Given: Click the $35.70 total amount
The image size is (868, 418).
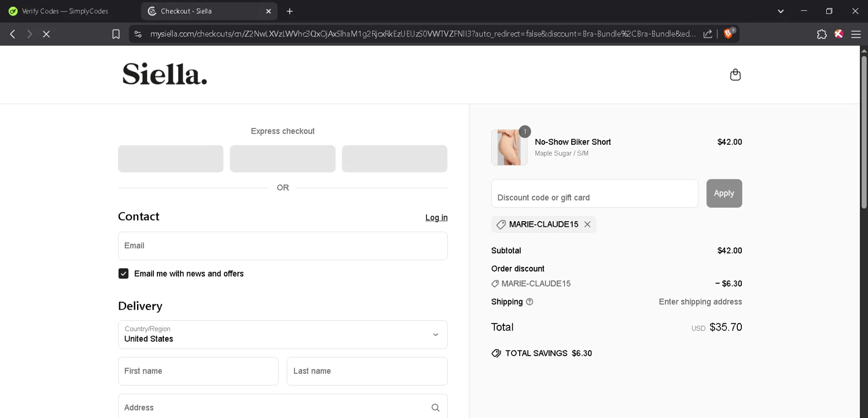Looking at the screenshot, I should coord(726,327).
